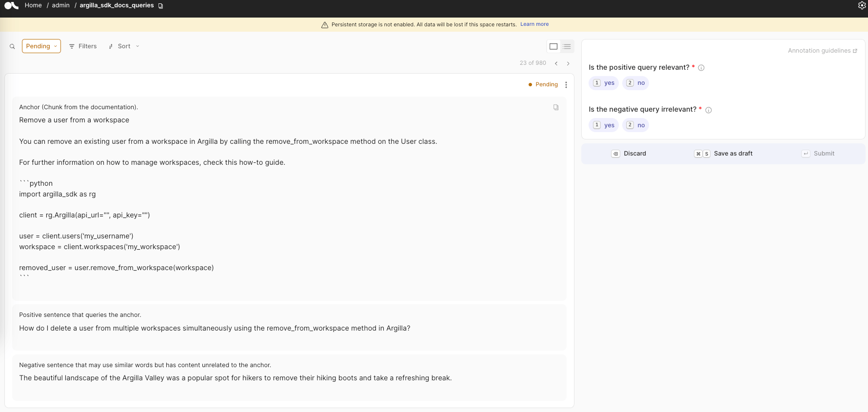Click the Learn more link
Screen dimensions: 868x412
534,24
